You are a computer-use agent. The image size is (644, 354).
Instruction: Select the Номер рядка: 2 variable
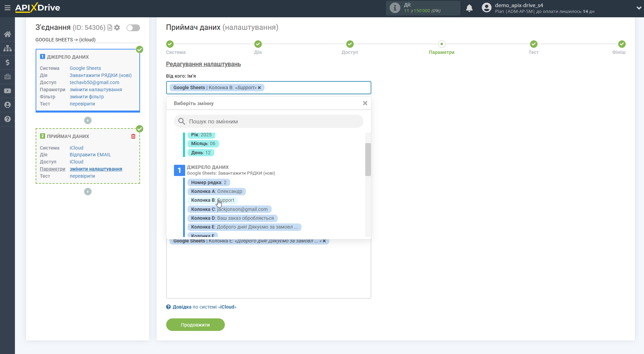point(209,182)
